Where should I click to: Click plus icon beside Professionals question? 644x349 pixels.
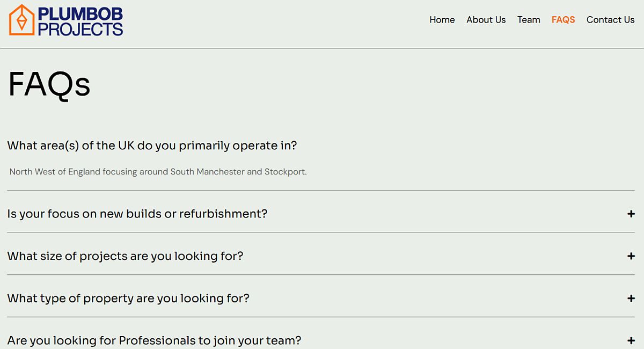click(631, 340)
